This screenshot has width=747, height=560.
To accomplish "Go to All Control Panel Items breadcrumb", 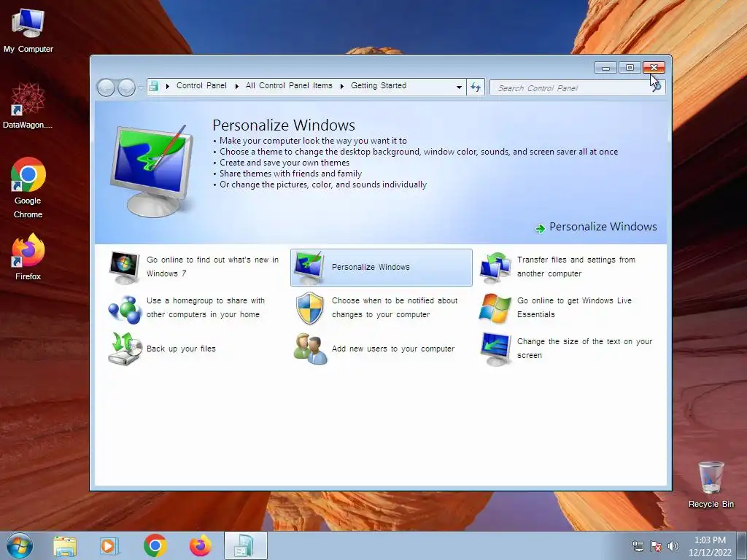I will click(x=289, y=86).
